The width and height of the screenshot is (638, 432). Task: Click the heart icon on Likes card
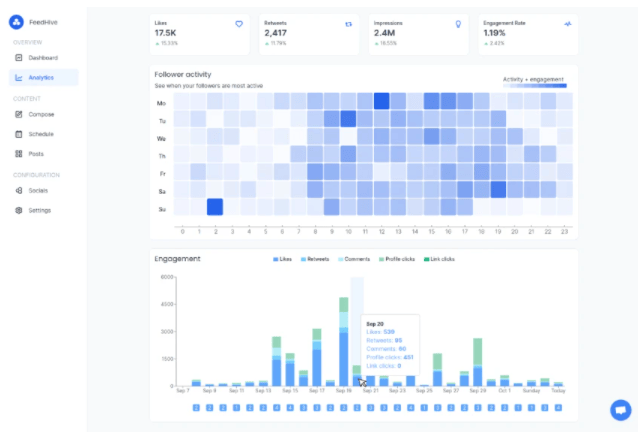(239, 23)
